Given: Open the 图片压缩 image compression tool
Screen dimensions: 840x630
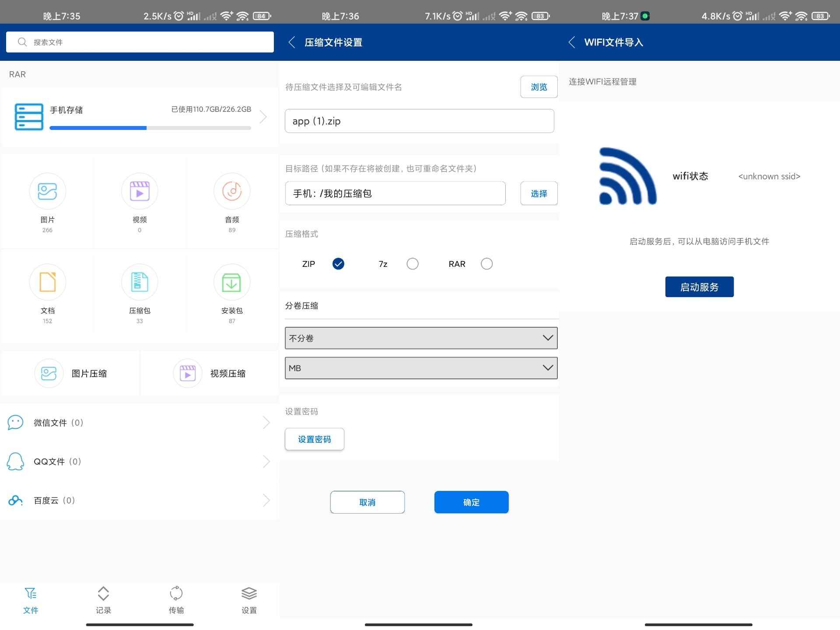Looking at the screenshot, I should (71, 373).
